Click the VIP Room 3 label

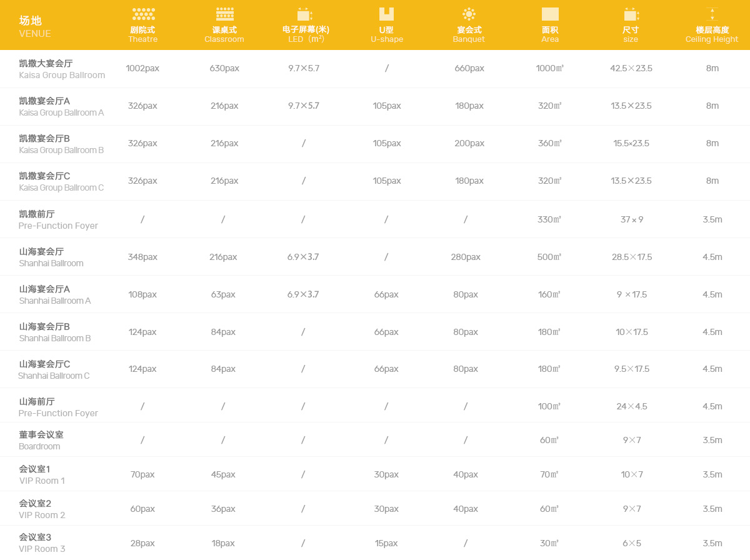tap(41, 542)
